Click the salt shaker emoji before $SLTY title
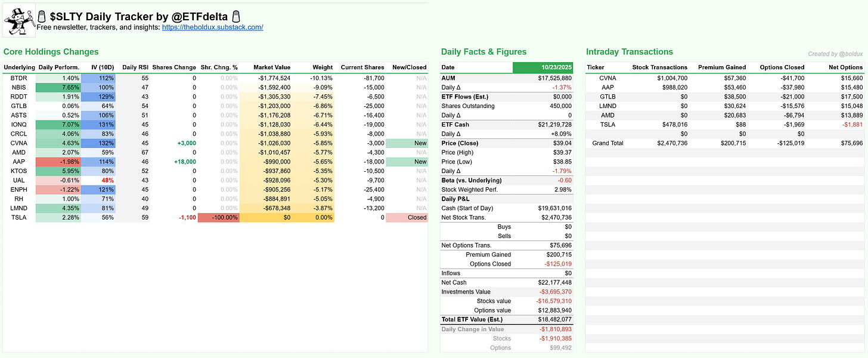This screenshot has width=868, height=358. click(x=43, y=17)
